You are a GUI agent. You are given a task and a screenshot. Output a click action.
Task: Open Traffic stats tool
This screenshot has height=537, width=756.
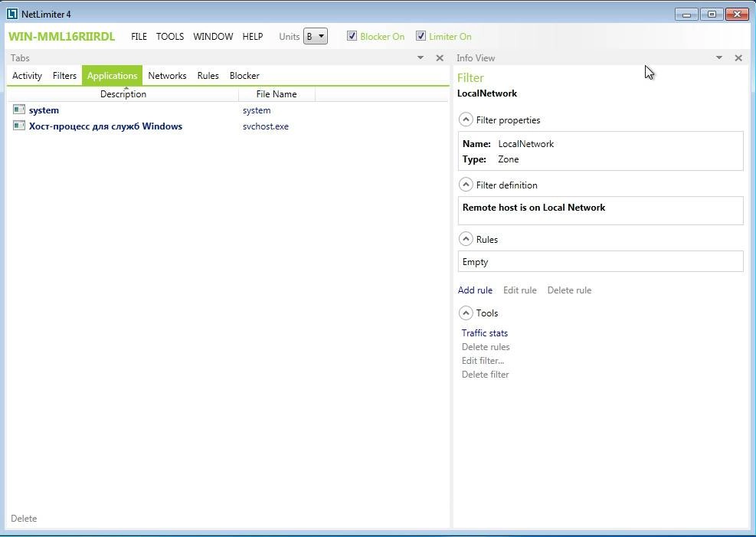tap(485, 333)
